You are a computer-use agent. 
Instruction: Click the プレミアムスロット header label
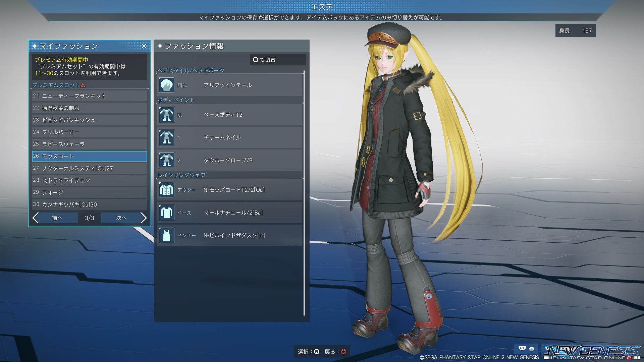(56, 85)
